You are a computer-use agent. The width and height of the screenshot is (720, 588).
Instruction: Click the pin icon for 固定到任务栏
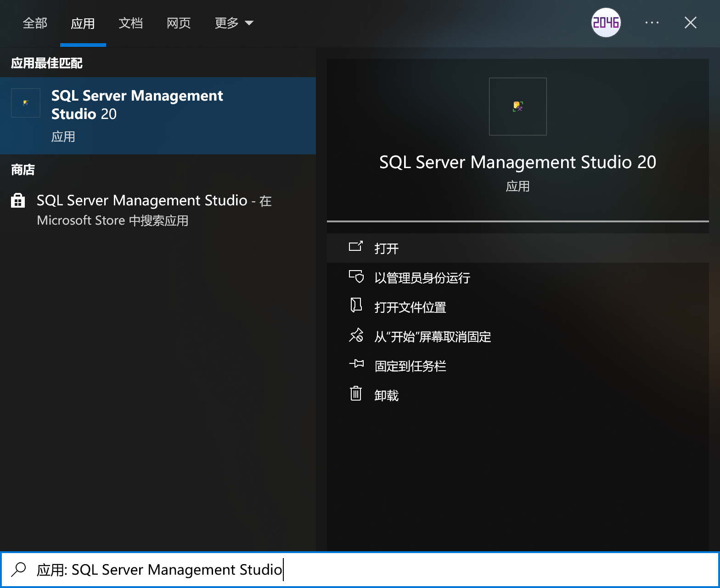tap(356, 364)
